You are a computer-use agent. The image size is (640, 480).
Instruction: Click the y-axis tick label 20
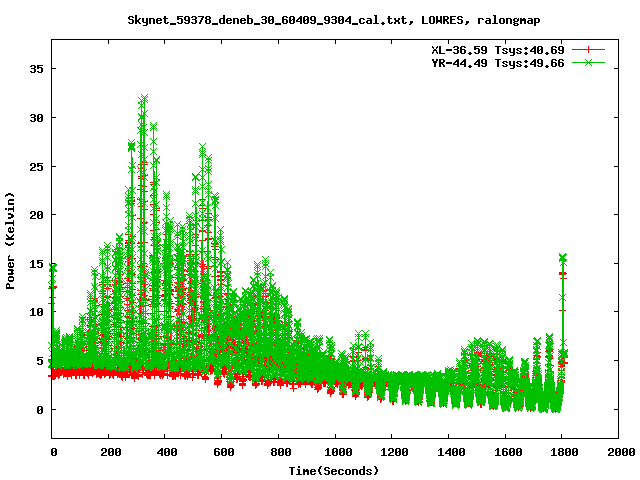36,215
